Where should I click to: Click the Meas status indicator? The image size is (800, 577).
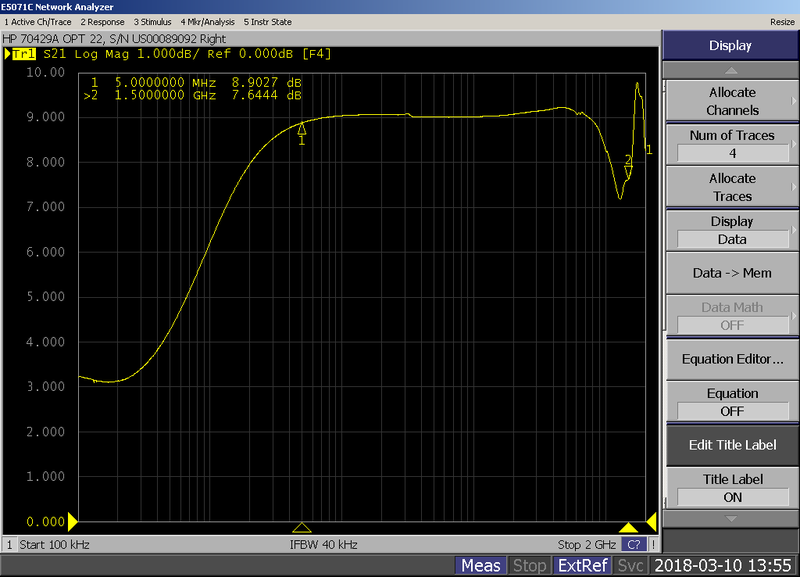pos(481,566)
